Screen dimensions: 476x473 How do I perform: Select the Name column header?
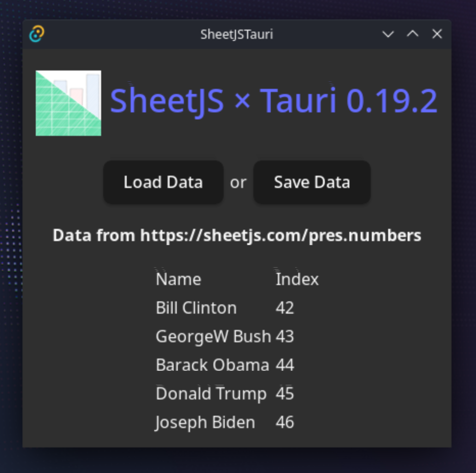pyautogui.click(x=178, y=279)
